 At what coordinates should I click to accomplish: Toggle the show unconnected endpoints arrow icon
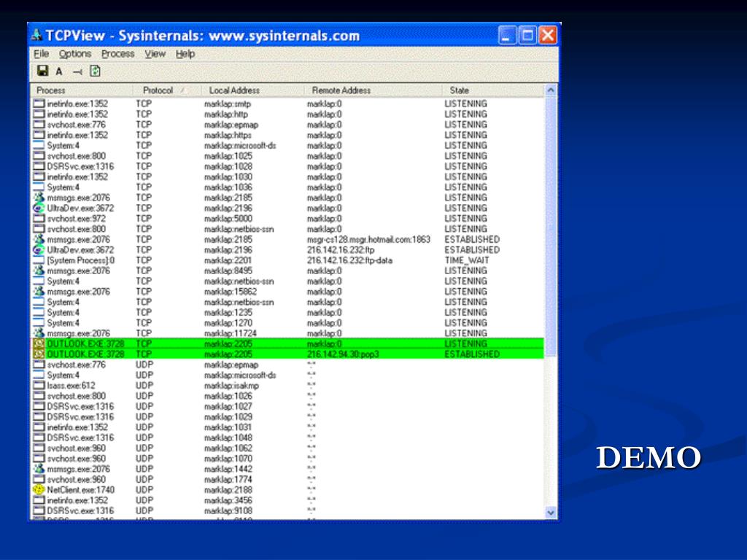click(x=77, y=72)
